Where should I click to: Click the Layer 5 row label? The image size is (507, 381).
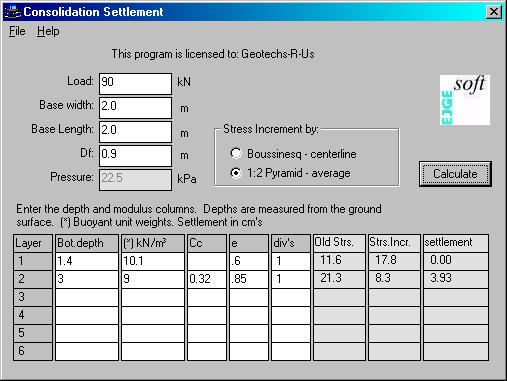point(33,333)
